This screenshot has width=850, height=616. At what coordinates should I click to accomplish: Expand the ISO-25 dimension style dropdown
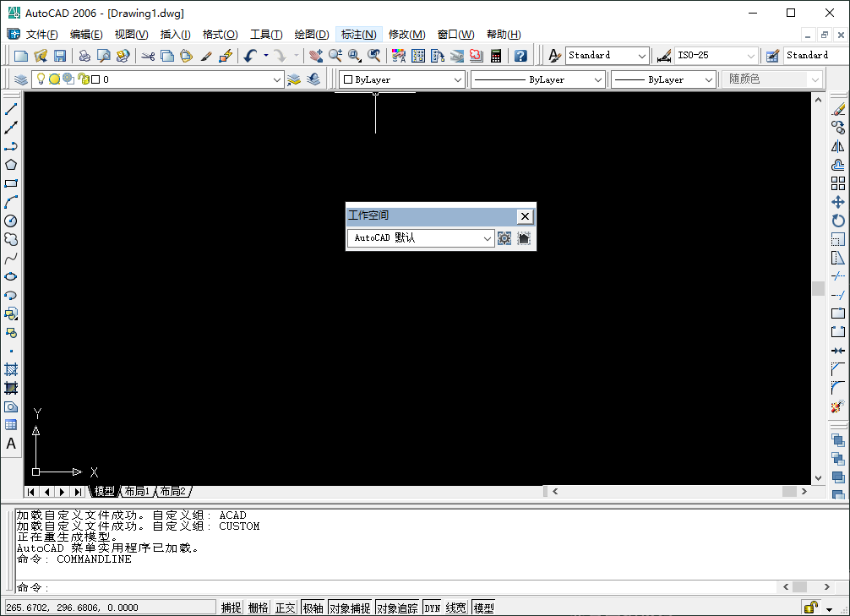(x=754, y=54)
